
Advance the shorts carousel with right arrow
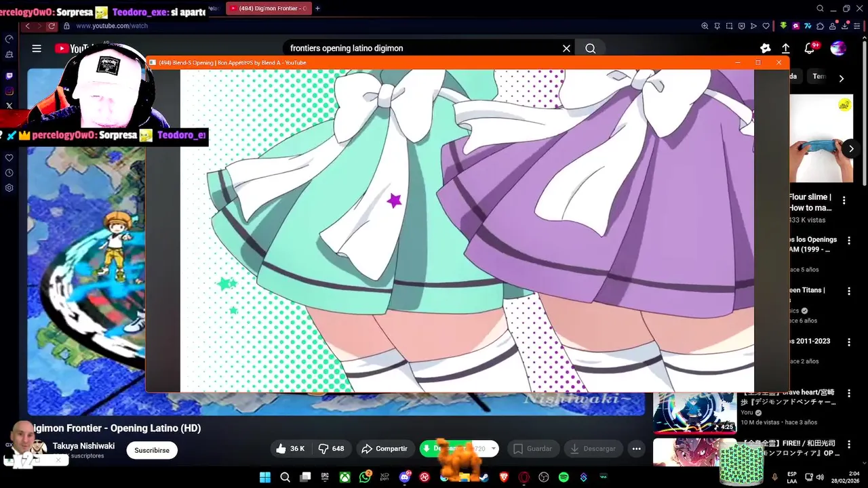point(851,148)
